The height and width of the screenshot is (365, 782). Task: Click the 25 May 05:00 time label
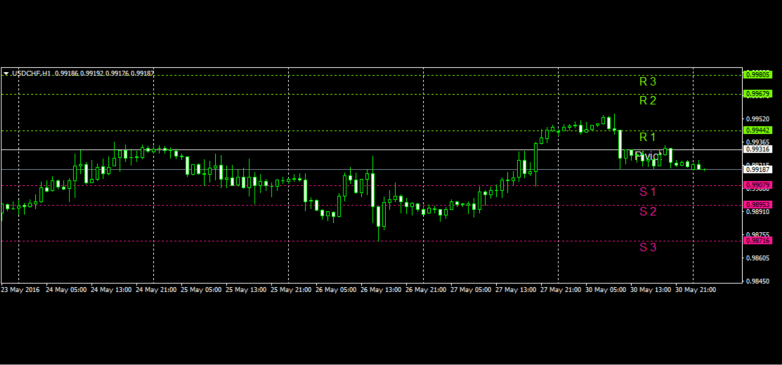pyautogui.click(x=201, y=289)
